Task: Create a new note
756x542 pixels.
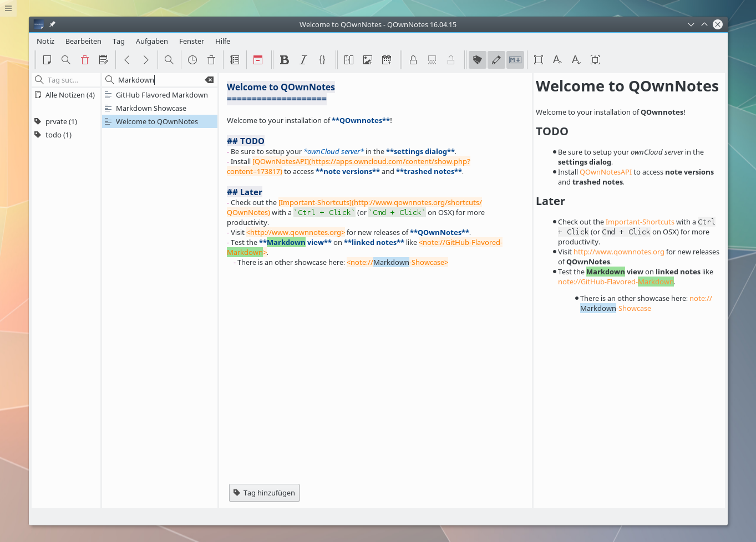Action: (47, 60)
